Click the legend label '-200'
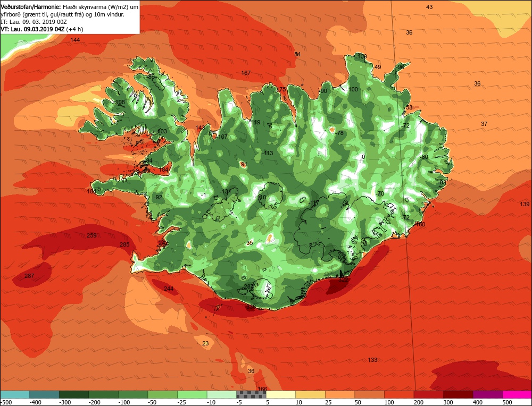Viewport: 532px width, 406px height. point(95,402)
